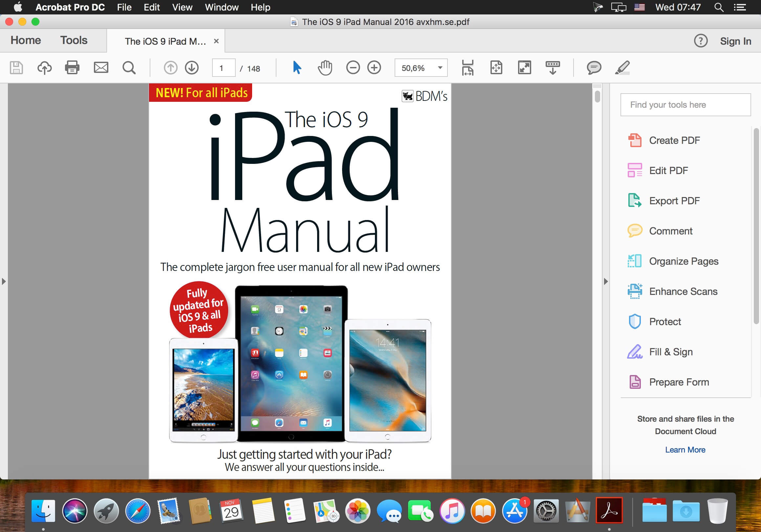This screenshot has height=532, width=761.
Task: Select the Edit PDF tool icon
Action: coord(634,170)
